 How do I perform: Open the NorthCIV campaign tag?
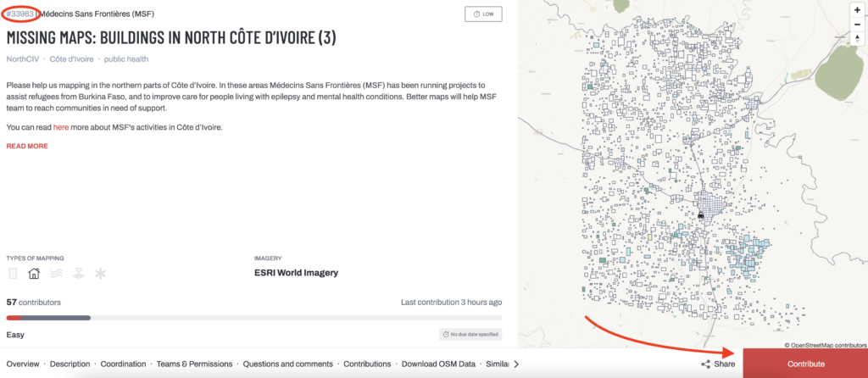click(23, 58)
